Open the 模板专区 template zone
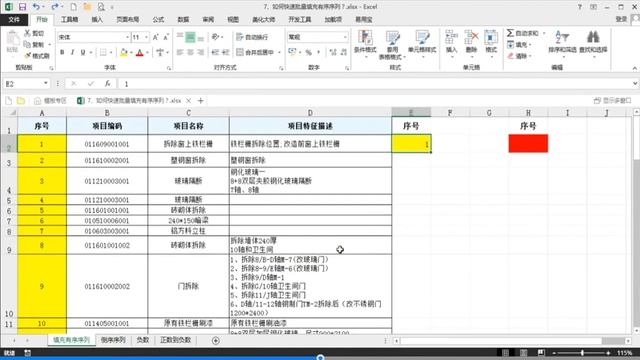 click(50, 100)
